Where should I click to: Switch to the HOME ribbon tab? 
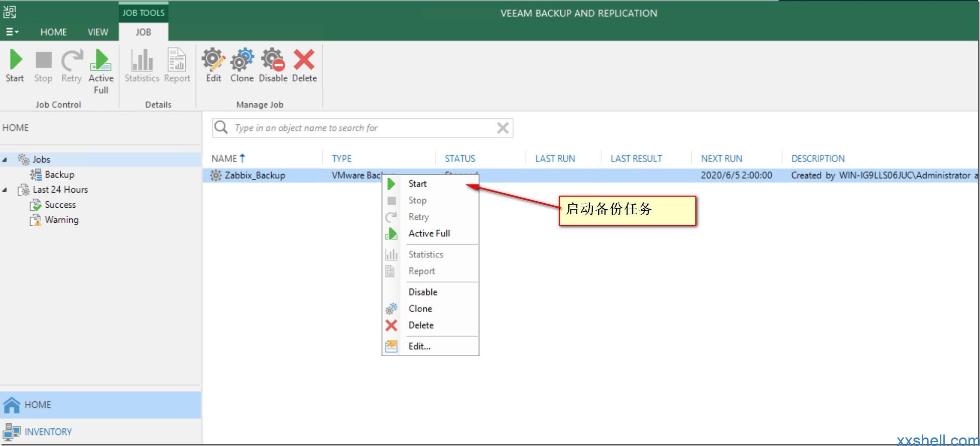tap(54, 32)
